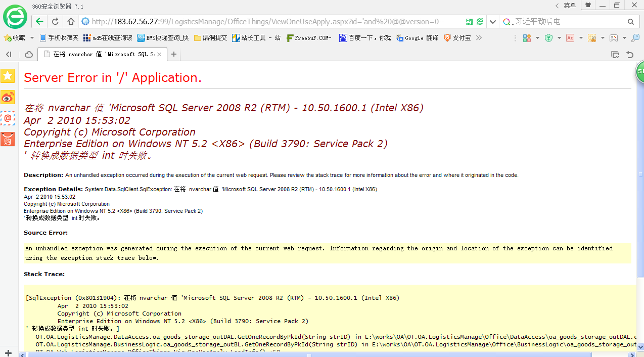Click the green compatibility mode icon
The height and width of the screenshot is (357, 644).
tap(480, 22)
